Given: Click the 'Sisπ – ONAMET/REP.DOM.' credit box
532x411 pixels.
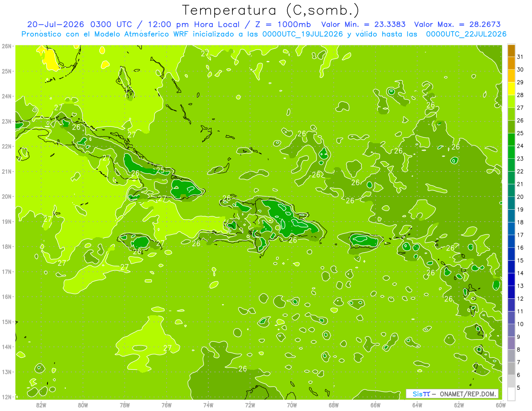Looking at the screenshot, I should (x=452, y=394).
